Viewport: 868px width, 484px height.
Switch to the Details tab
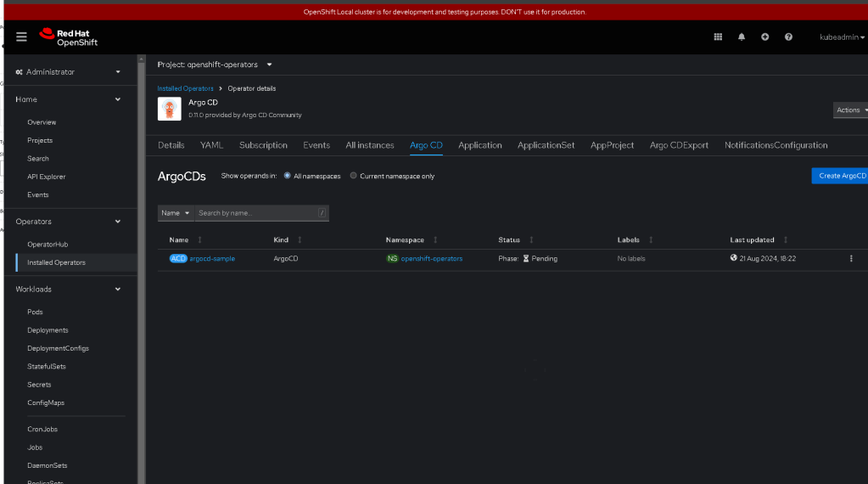(x=171, y=145)
